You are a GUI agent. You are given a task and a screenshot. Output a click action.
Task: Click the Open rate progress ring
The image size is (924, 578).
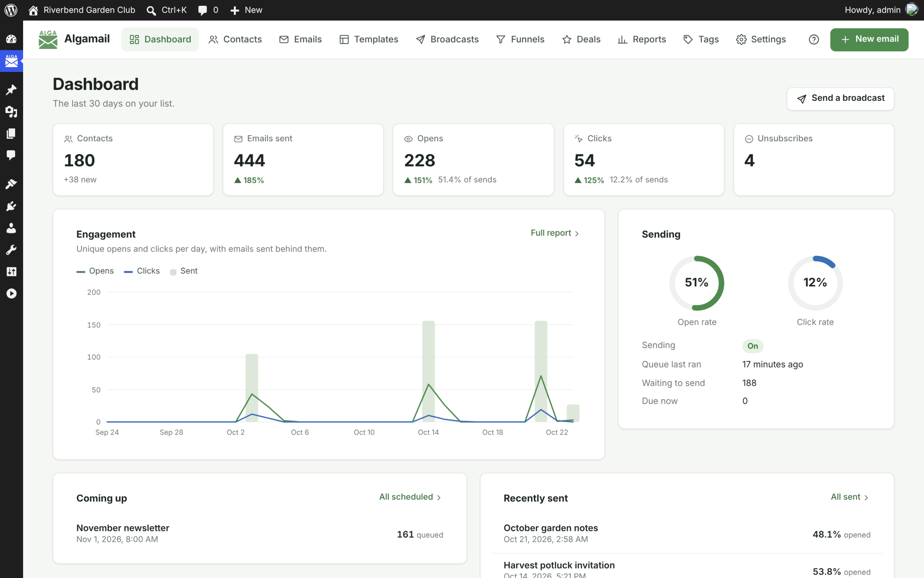pos(697,283)
